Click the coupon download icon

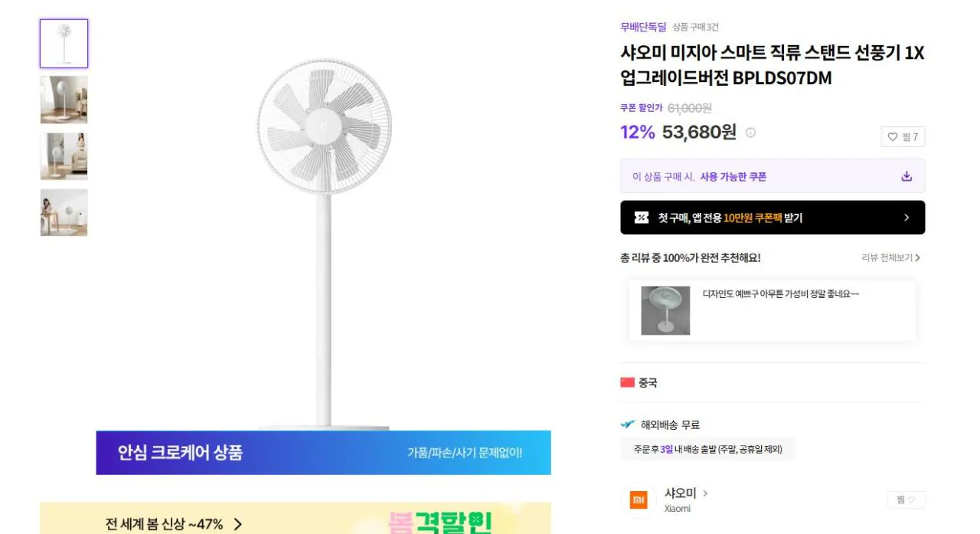click(x=906, y=175)
